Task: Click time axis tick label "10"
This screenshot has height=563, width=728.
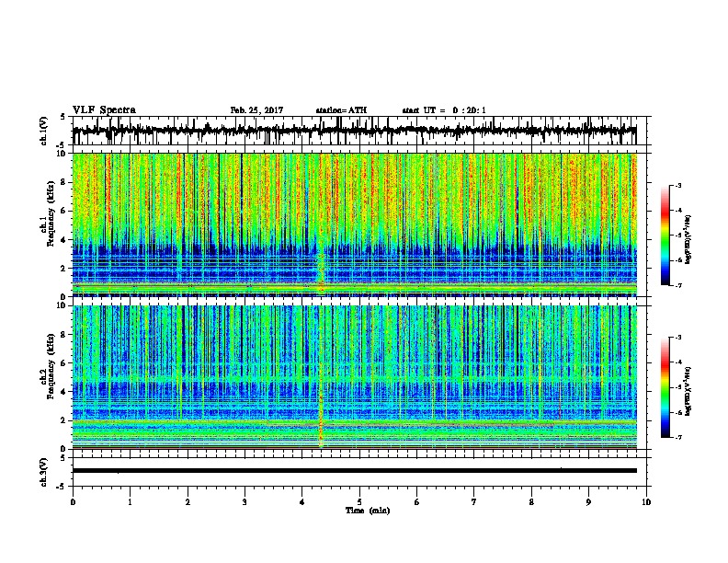Action: pos(646,502)
